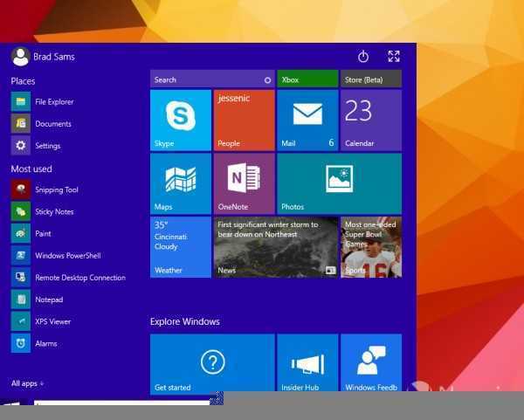
Task: Open the Skype tile
Action: click(181, 120)
